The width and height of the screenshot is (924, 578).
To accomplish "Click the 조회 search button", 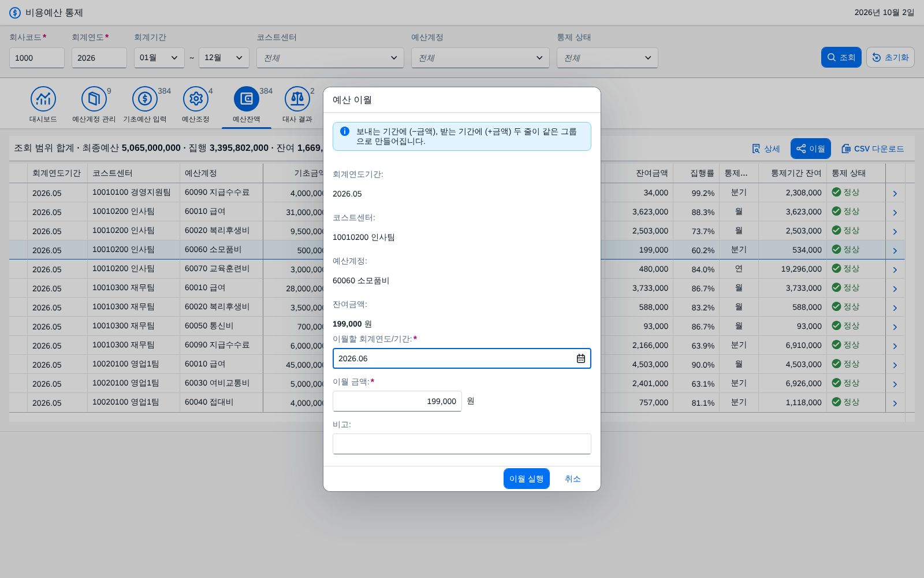I will [841, 57].
